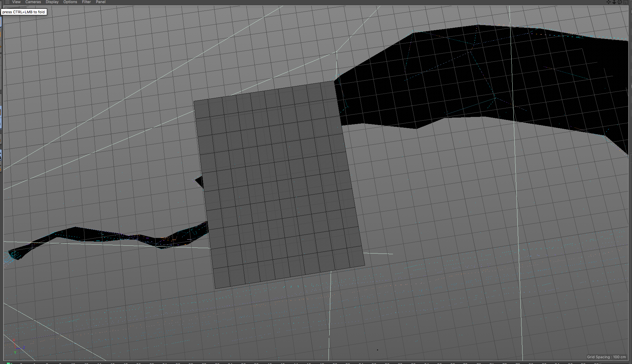Screen dimensions: 632x364
Task: Open the Filter menu
Action: click(86, 2)
